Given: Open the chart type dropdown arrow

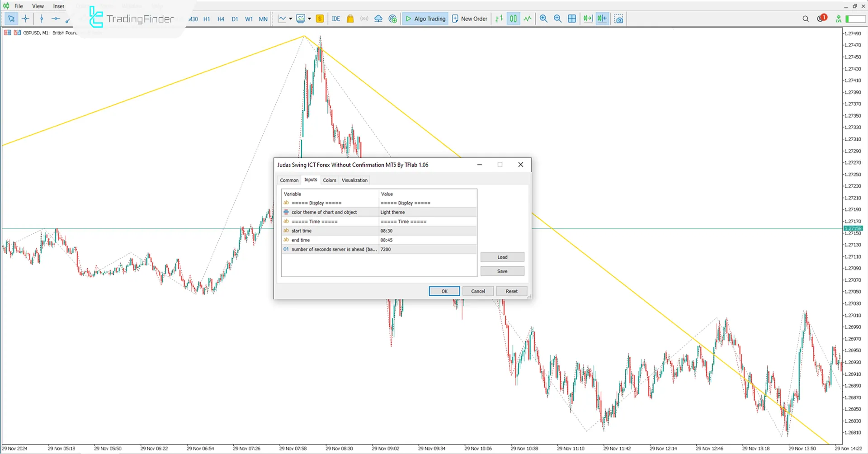Looking at the screenshot, I should pos(290,19).
